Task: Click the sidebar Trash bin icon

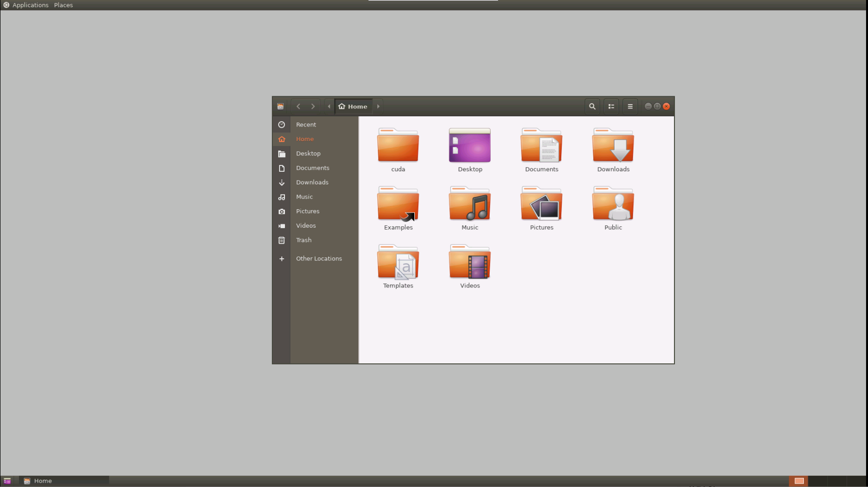Action: [282, 240]
